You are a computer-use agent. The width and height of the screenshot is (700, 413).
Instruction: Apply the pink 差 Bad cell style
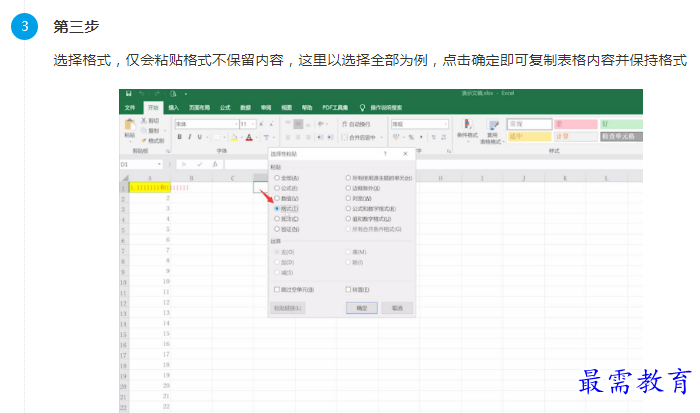[x=575, y=124]
